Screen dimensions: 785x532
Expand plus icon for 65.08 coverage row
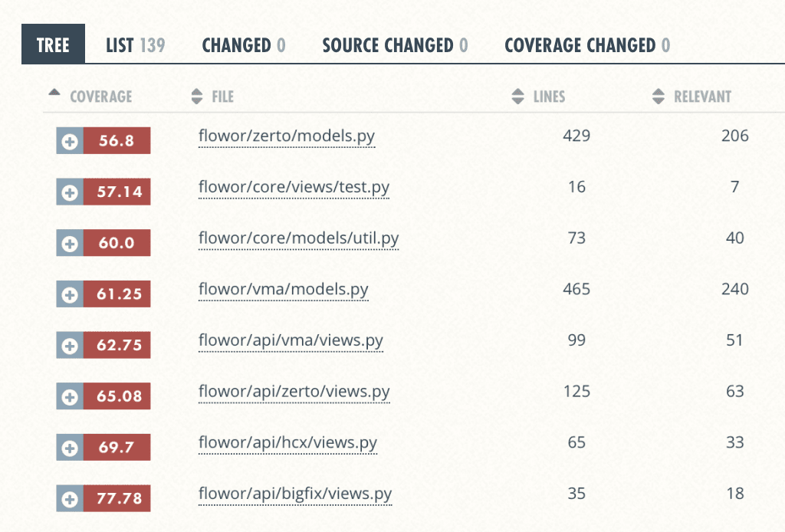coord(70,396)
